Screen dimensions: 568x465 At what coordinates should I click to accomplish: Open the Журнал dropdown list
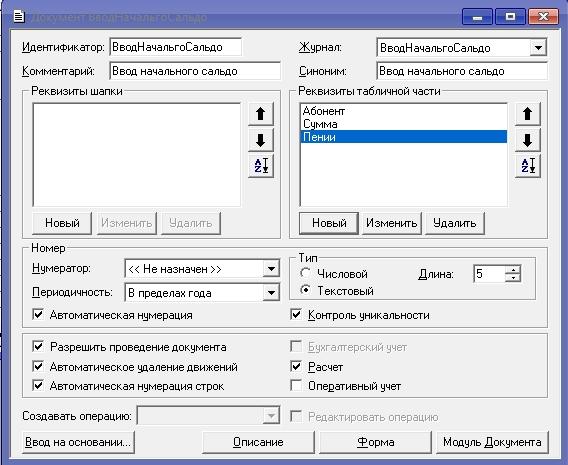pyautogui.click(x=538, y=48)
